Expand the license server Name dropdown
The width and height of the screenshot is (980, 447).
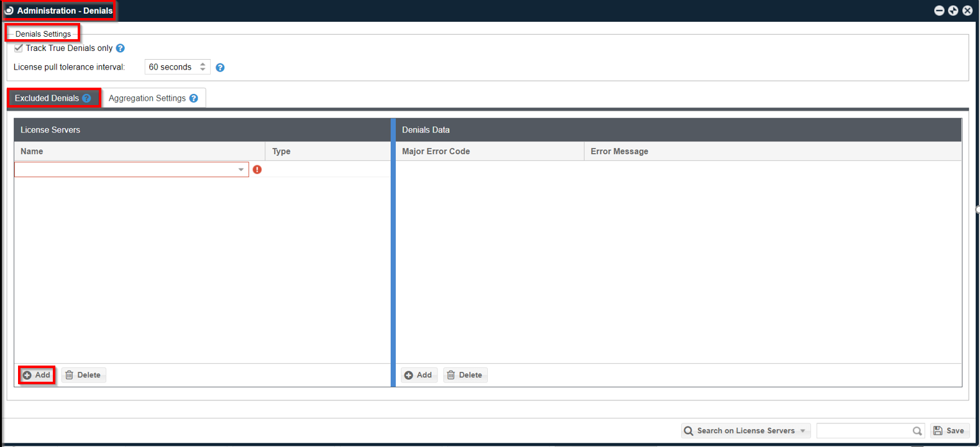241,170
